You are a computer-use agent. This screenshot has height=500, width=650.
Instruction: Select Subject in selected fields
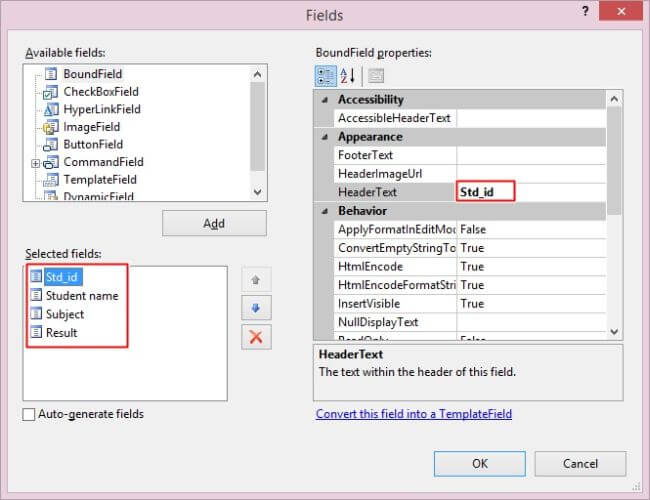coord(65,314)
